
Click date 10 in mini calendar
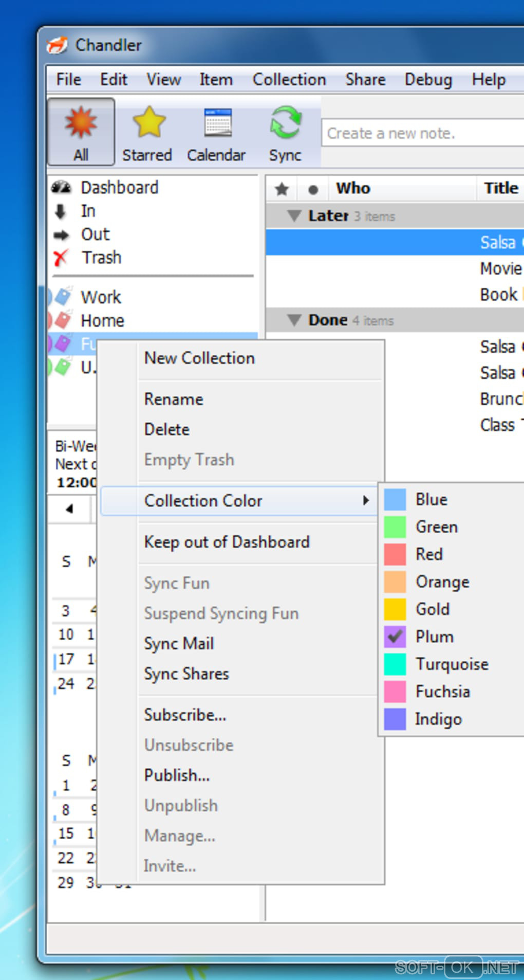pos(66,634)
